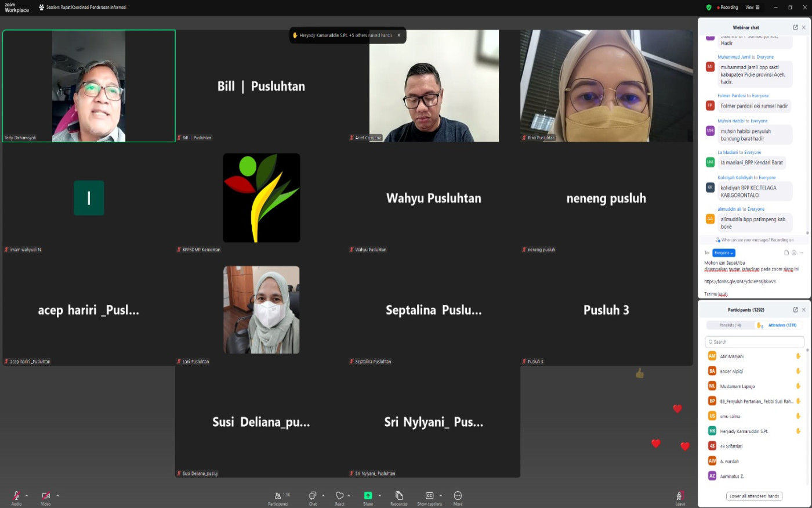Open the Everyone recipient dropdown
812x508 pixels.
[724, 253]
